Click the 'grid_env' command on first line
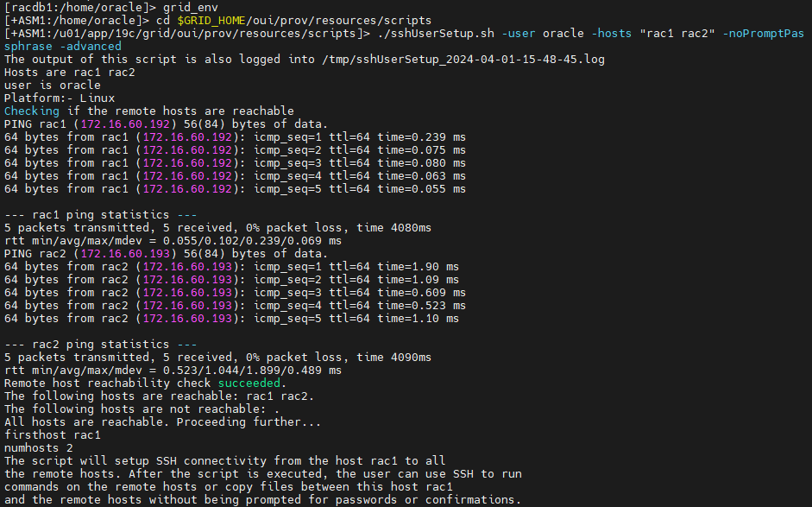 [x=191, y=8]
